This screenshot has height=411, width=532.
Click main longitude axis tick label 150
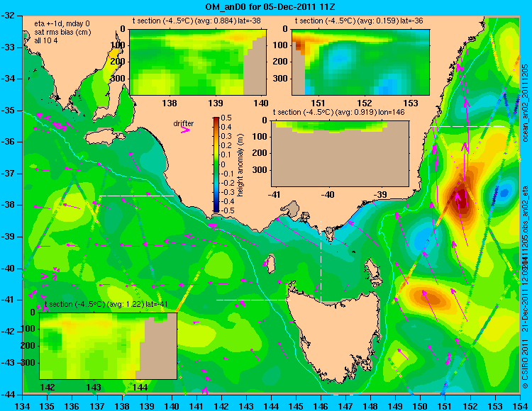(421, 406)
